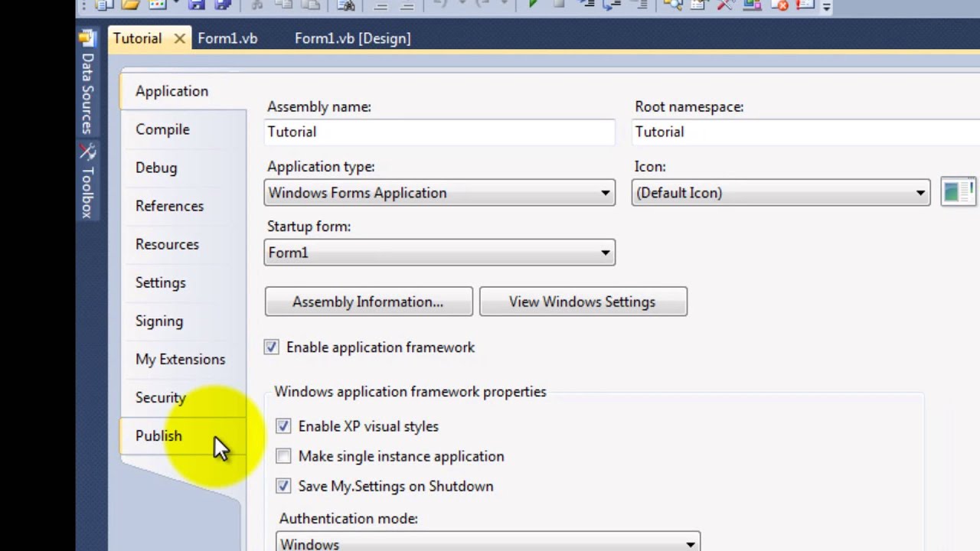The width and height of the screenshot is (980, 551).
Task: Click the Authentication mode label
Action: 348,518
